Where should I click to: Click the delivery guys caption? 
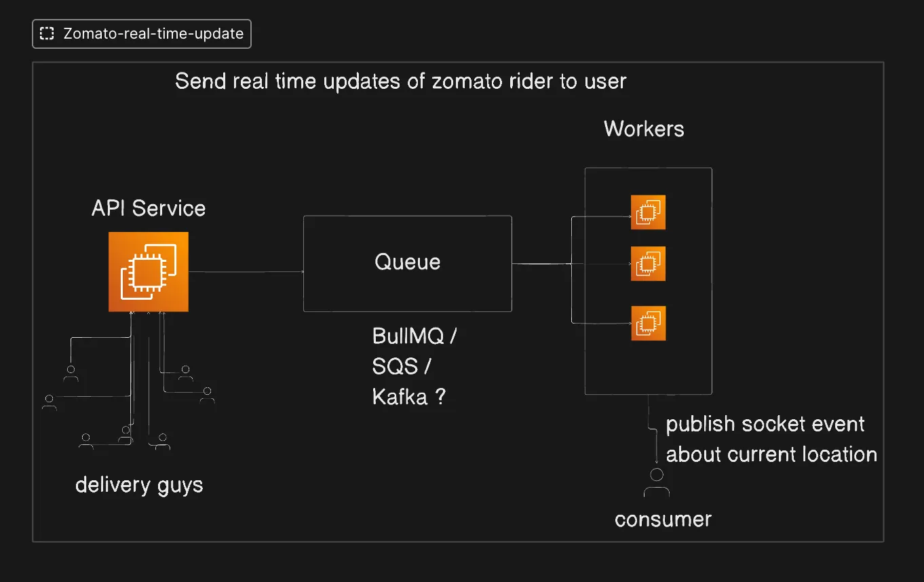(139, 485)
